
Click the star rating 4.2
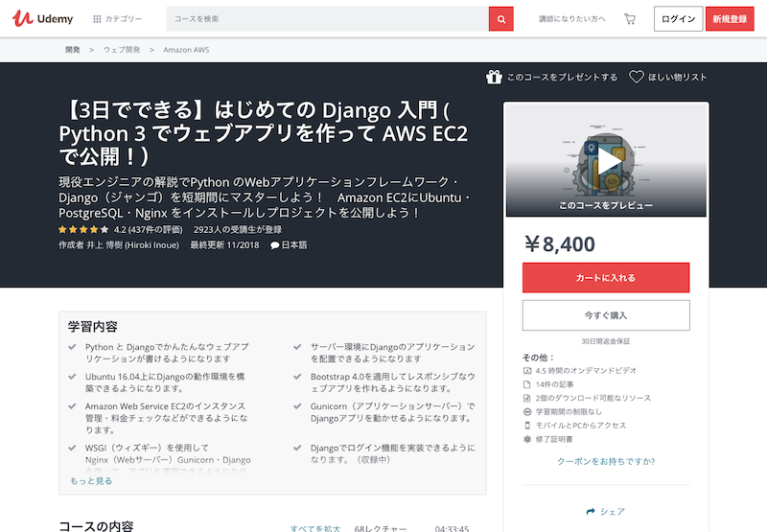pos(83,229)
